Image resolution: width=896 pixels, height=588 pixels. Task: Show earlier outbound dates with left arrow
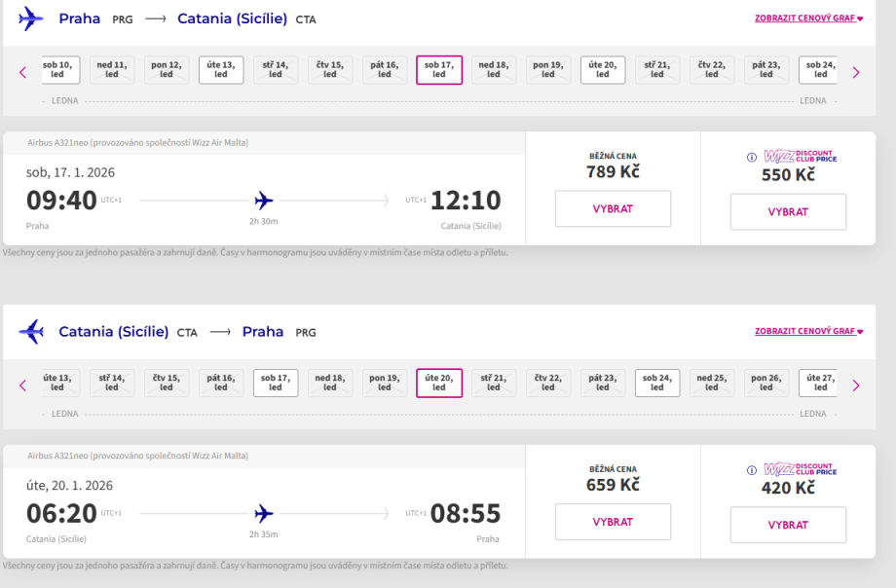point(23,71)
